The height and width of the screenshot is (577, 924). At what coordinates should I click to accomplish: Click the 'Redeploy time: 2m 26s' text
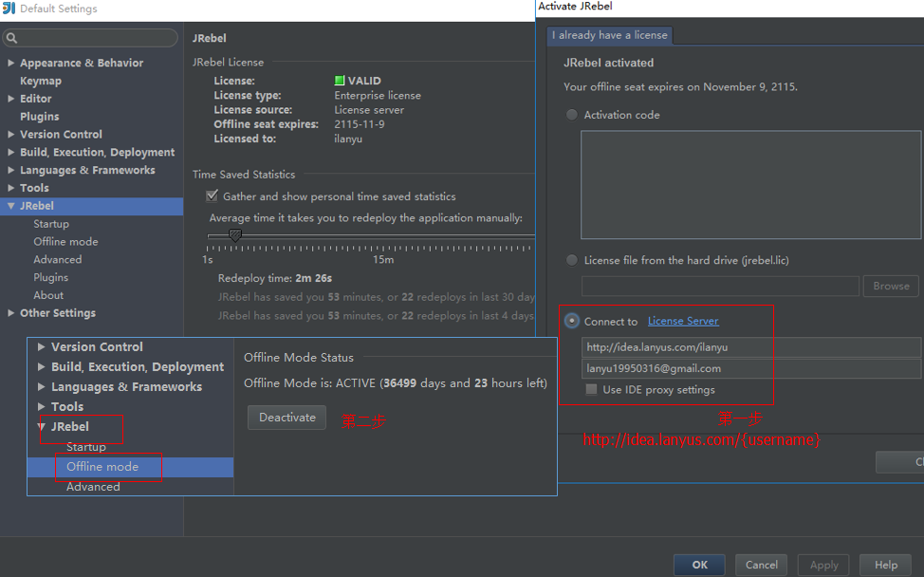[275, 278]
